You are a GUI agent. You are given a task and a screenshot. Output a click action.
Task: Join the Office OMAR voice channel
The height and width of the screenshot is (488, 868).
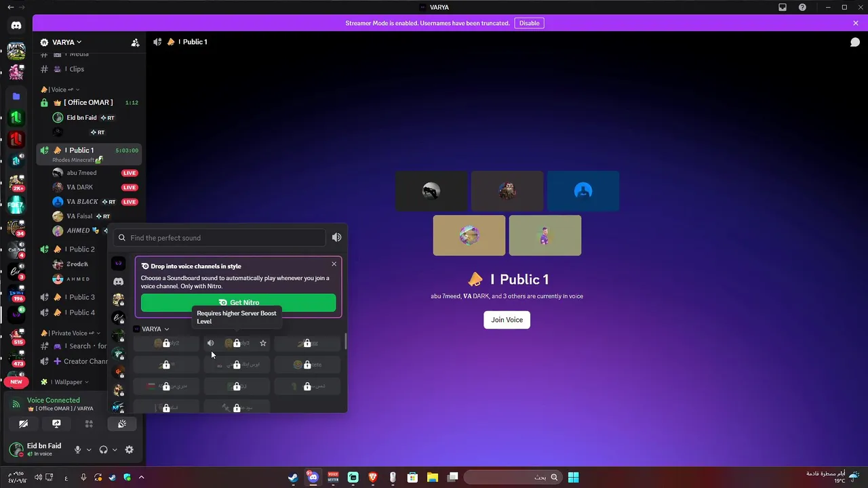tap(90, 102)
